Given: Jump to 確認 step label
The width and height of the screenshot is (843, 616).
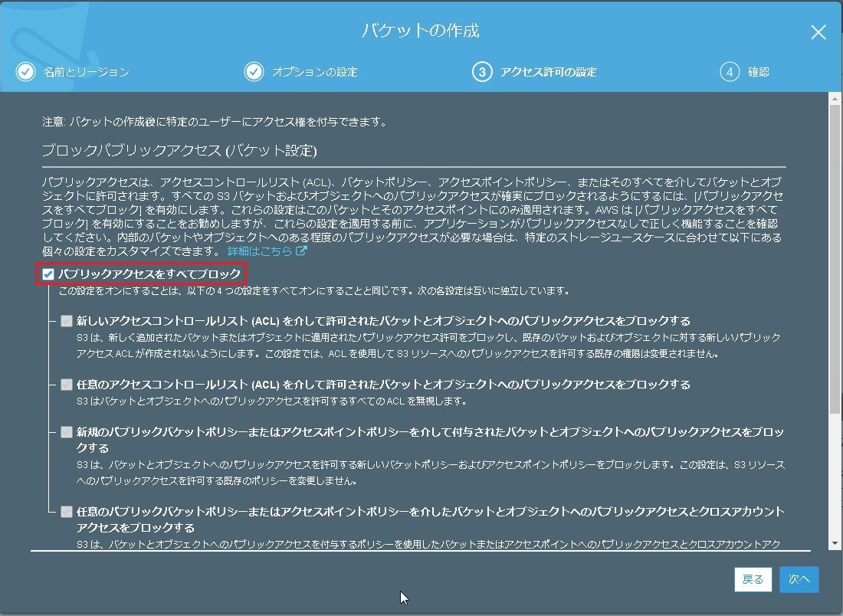Looking at the screenshot, I should point(759,72).
